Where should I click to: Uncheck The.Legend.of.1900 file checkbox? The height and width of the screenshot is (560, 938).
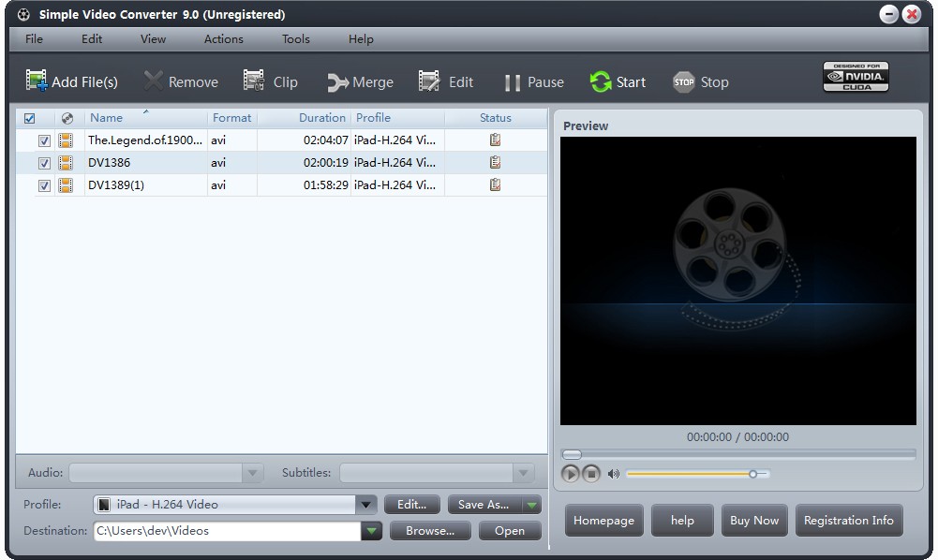[44, 140]
